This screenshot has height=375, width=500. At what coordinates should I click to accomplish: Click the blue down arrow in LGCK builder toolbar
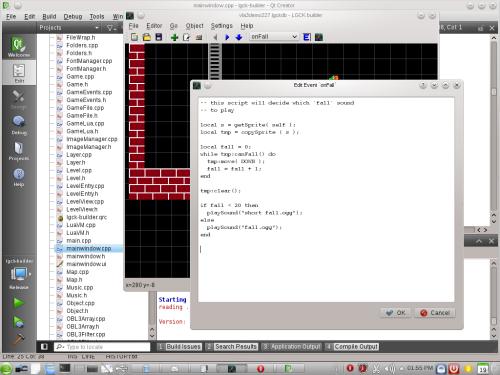tap(239, 37)
